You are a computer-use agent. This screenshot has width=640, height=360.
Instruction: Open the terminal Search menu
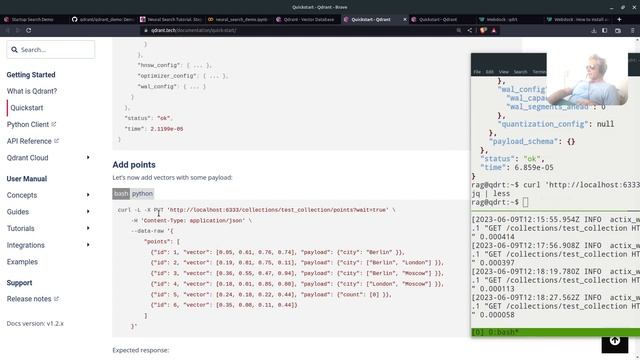click(520, 72)
